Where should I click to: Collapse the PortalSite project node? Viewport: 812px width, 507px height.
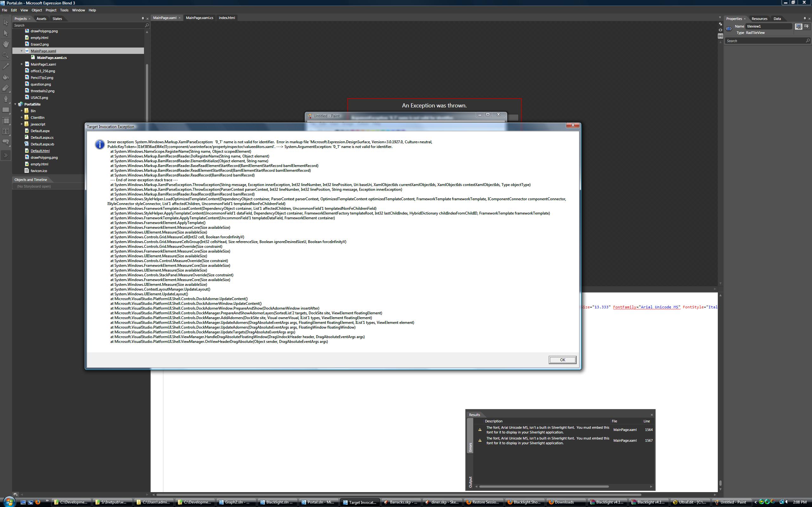coord(16,104)
